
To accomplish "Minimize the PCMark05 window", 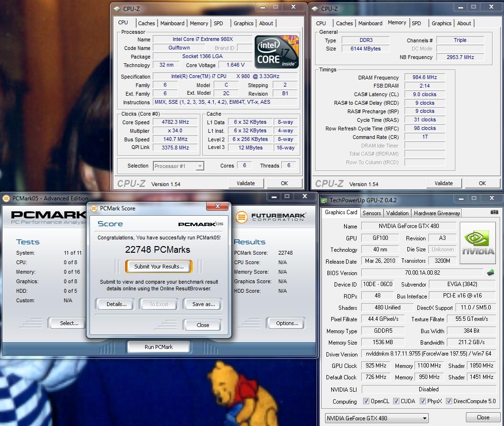I will (x=274, y=197).
